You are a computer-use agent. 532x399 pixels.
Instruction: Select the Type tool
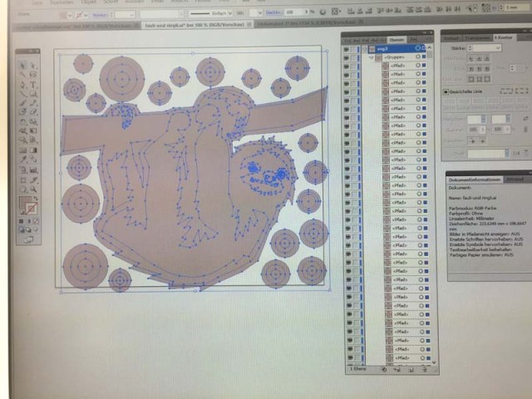(33, 84)
